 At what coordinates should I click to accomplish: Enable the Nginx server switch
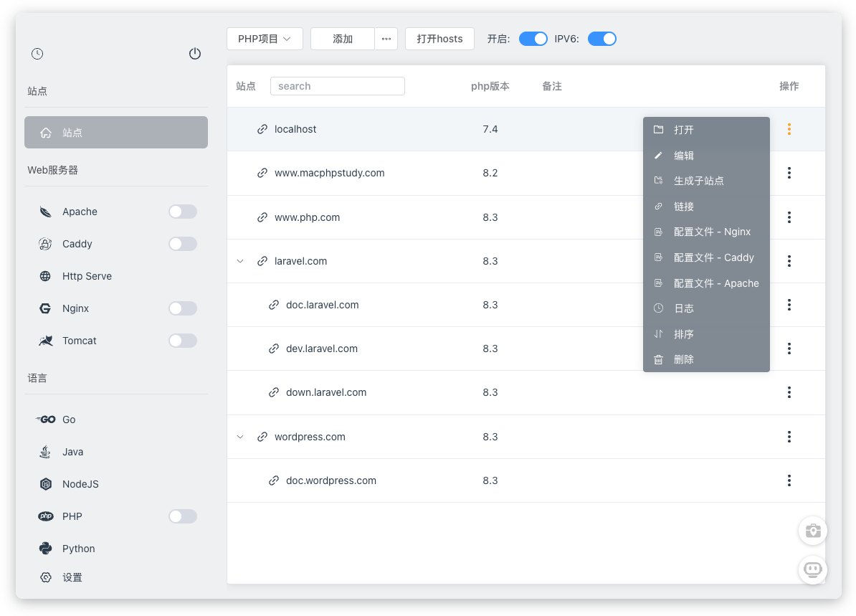tap(182, 308)
